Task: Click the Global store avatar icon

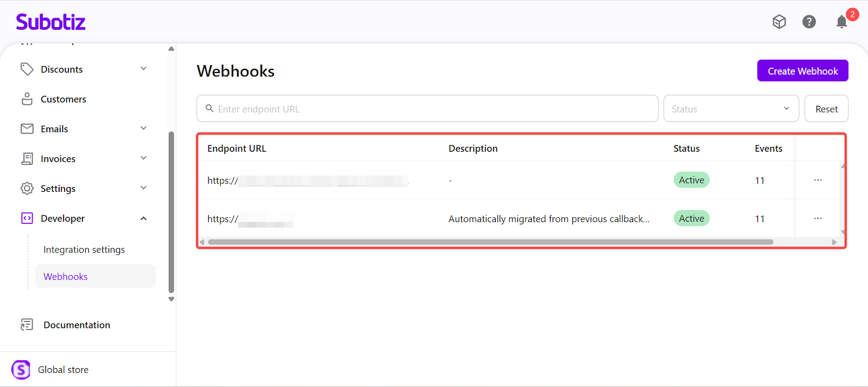Action: [x=21, y=370]
